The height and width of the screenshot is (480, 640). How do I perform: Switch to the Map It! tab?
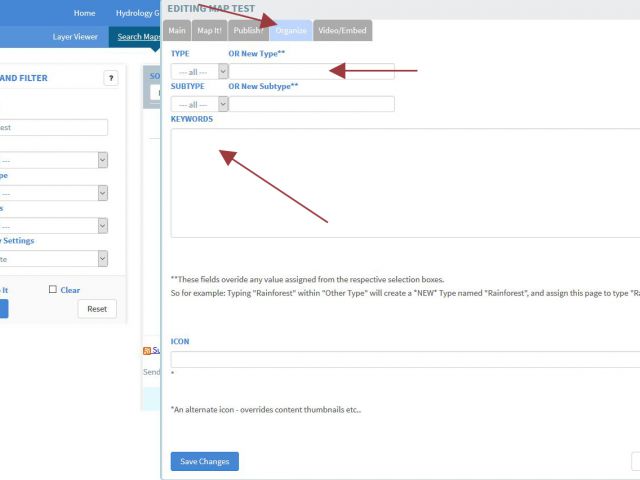tap(209, 31)
